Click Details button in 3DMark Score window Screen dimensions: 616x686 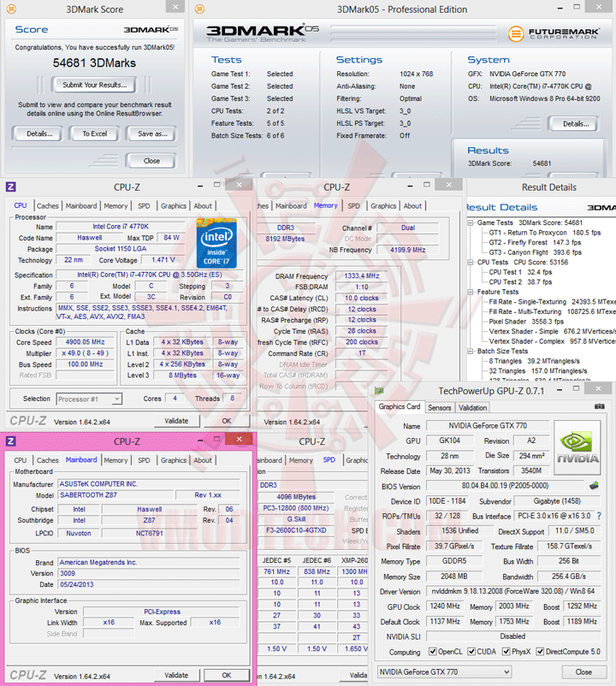pos(39,134)
